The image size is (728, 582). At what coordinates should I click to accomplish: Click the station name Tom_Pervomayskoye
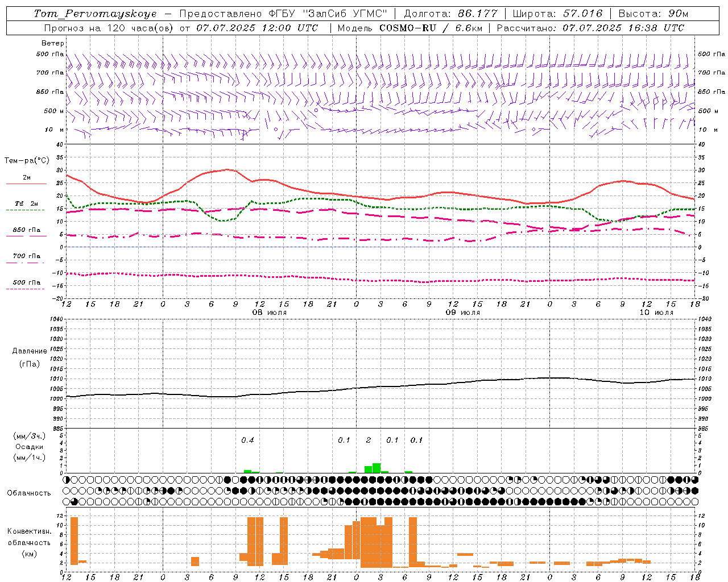click(95, 14)
